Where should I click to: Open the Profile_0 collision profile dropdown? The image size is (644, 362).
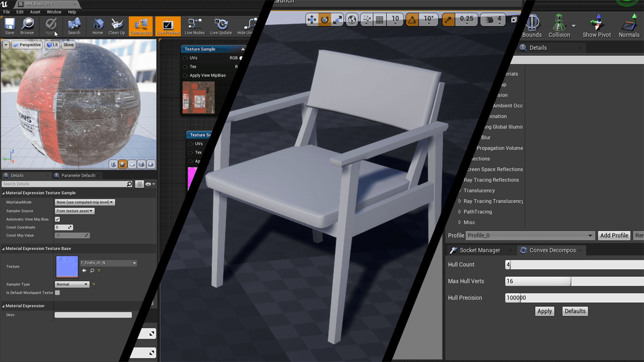(x=530, y=235)
